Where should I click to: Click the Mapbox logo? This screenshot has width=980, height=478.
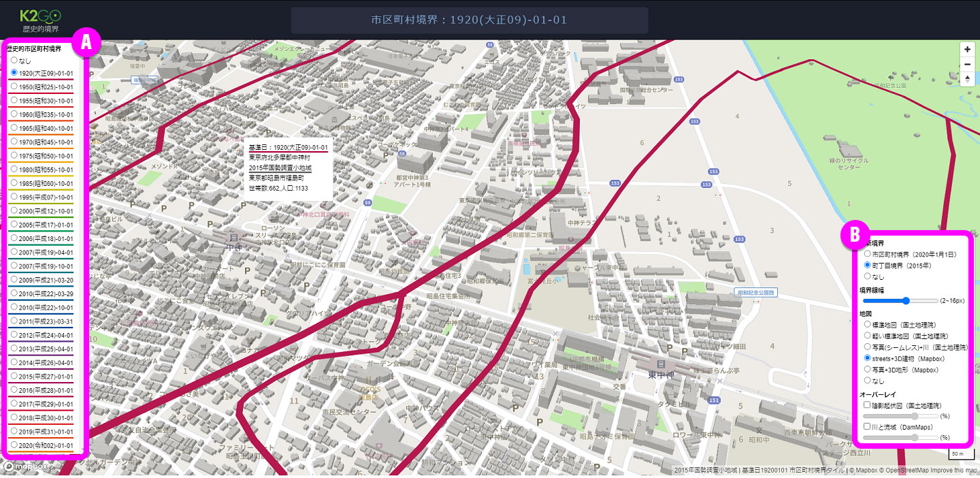tap(25, 467)
